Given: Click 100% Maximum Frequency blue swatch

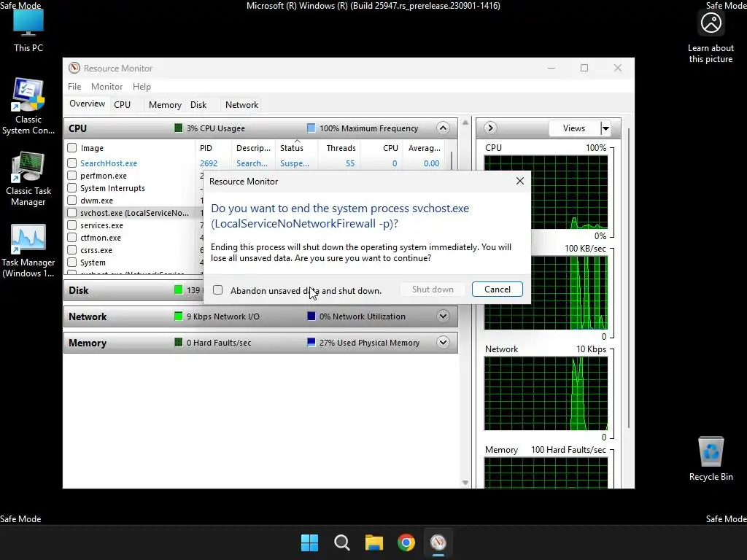Looking at the screenshot, I should tap(311, 128).
